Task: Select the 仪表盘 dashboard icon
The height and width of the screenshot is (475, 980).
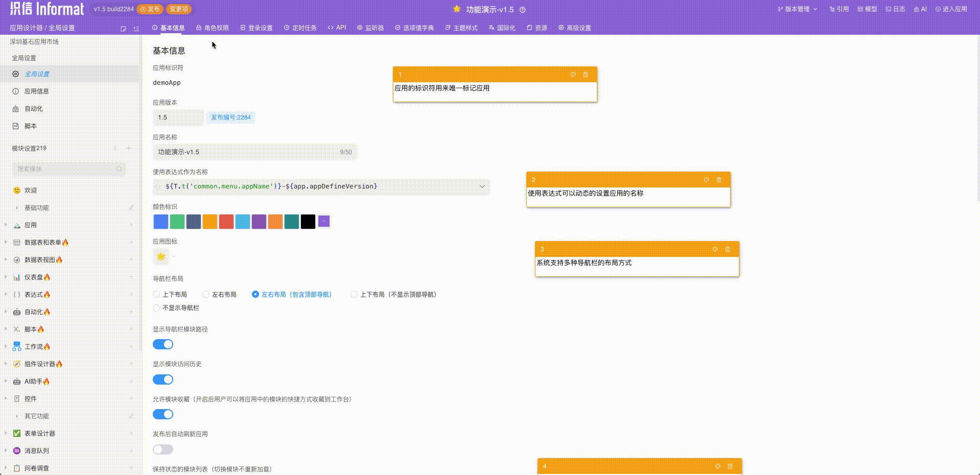Action: [16, 277]
